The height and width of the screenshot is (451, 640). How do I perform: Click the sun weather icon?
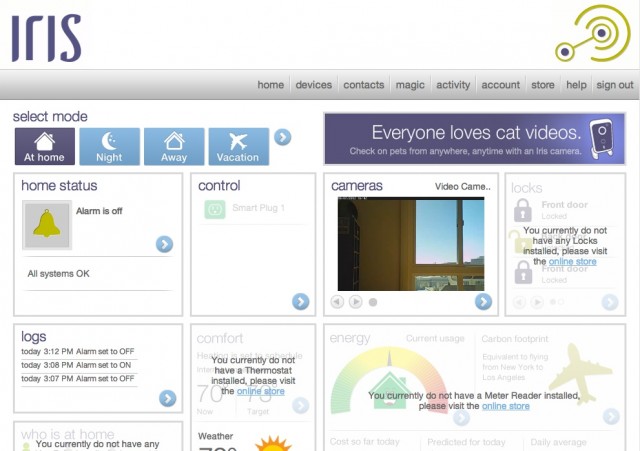(273, 444)
